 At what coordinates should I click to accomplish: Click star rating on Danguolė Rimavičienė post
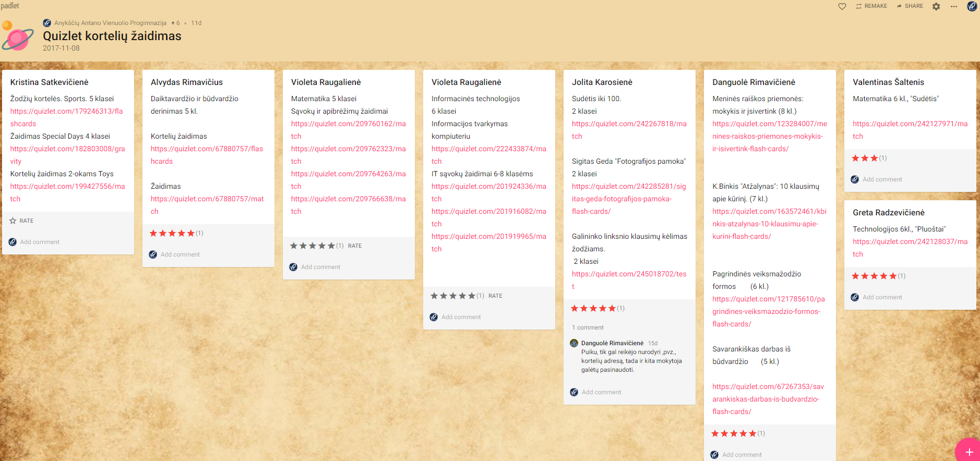pyautogui.click(x=734, y=433)
